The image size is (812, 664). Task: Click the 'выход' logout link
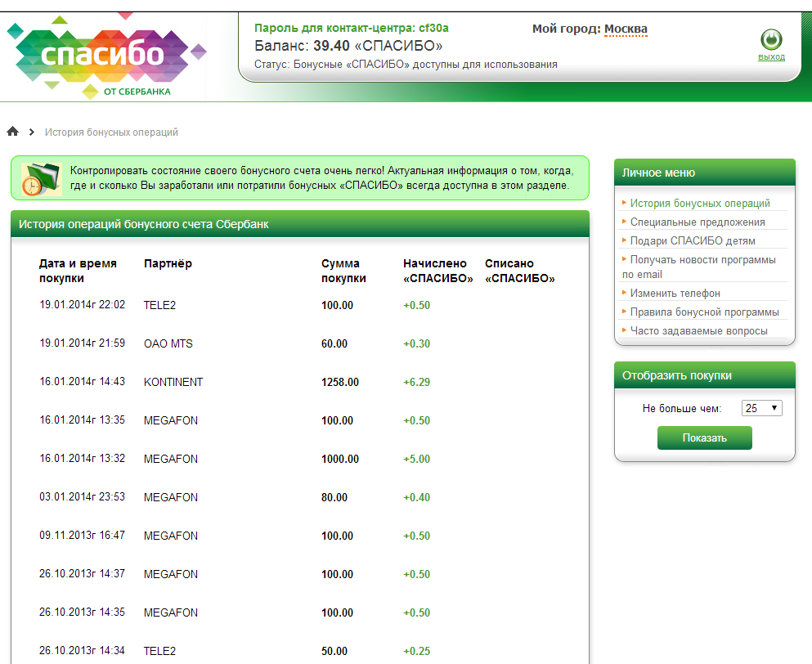pos(771,57)
